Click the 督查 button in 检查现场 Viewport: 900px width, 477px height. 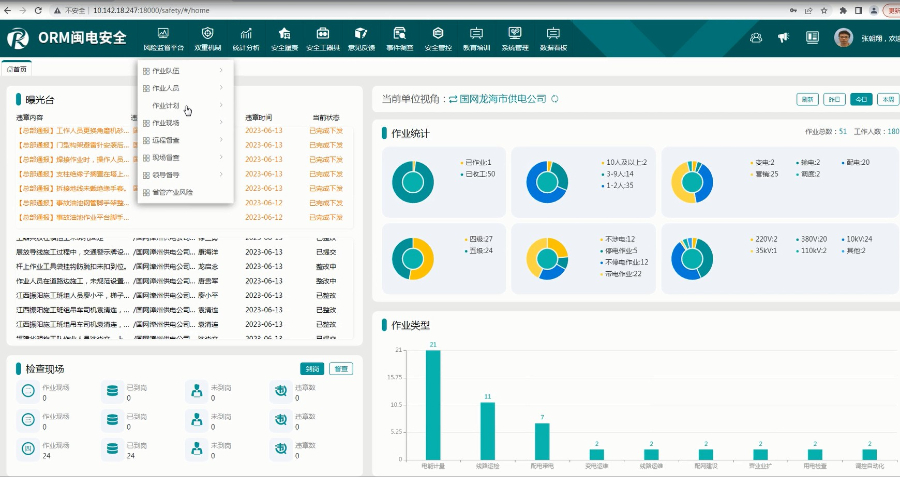341,369
